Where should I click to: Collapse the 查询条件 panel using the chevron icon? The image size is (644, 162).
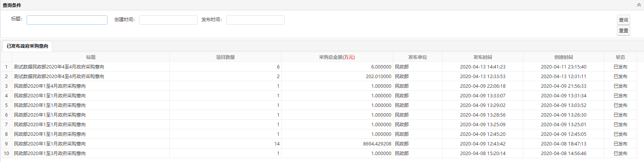(x=639, y=5)
